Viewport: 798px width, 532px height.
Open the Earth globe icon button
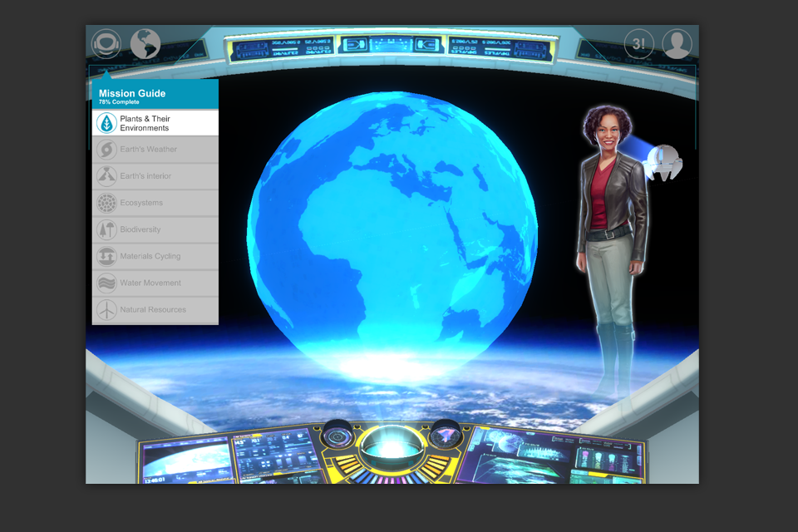(x=145, y=44)
